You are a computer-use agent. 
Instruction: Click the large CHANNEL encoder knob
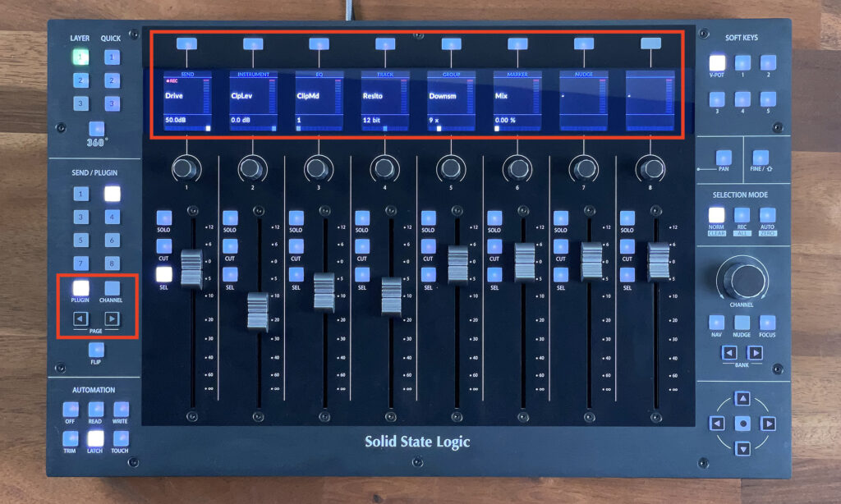coord(742,279)
